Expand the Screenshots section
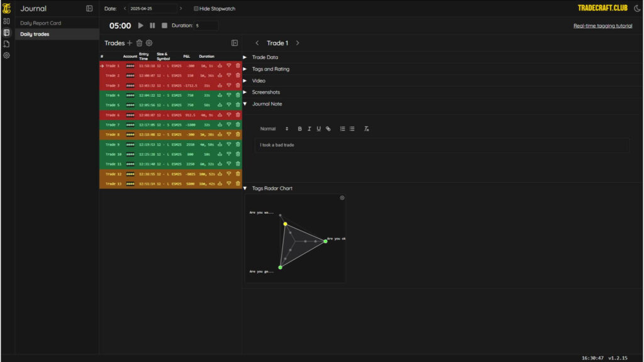Image resolution: width=644 pixels, height=362 pixels. tap(245, 92)
